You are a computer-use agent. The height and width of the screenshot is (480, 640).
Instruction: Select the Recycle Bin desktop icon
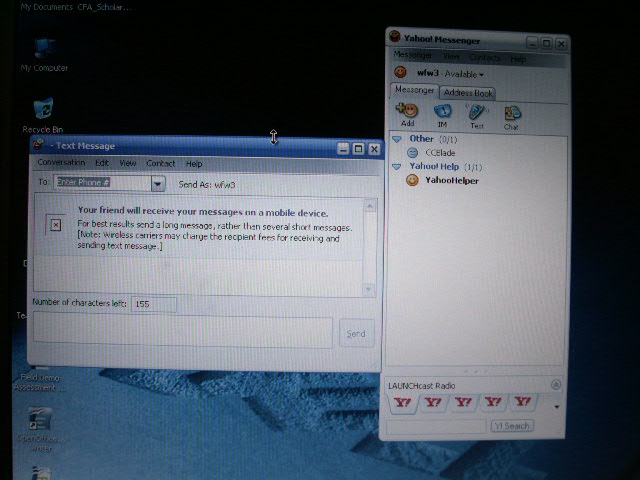(43, 109)
